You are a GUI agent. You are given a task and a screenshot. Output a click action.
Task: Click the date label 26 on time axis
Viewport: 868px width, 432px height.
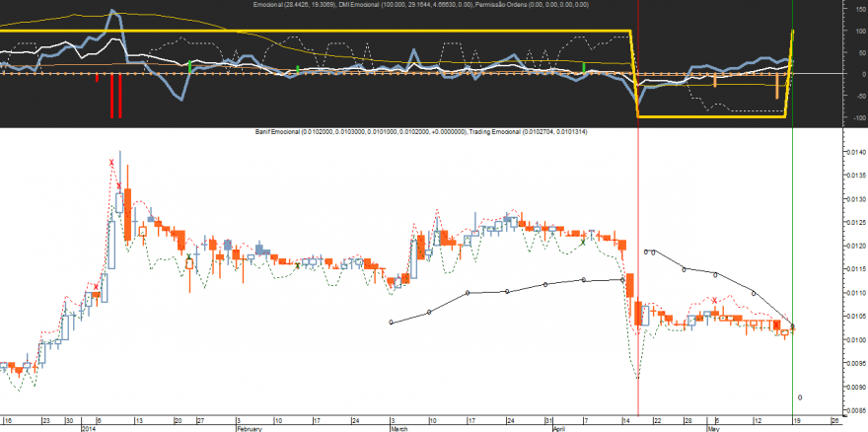tap(835, 420)
